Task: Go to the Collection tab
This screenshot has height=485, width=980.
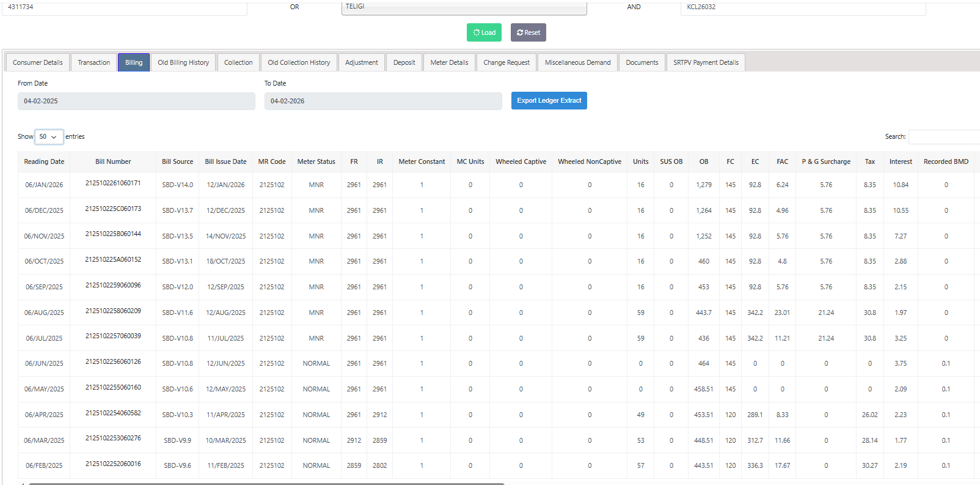Action: (238, 62)
